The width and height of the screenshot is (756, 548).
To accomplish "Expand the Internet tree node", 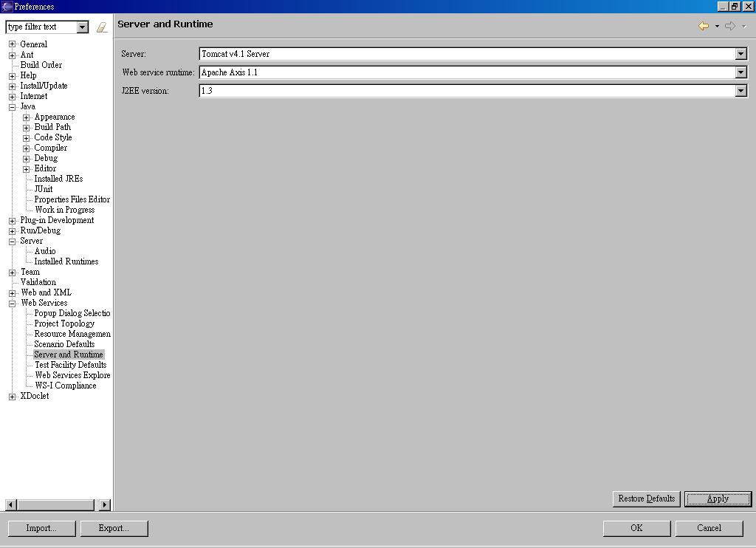I will [x=12, y=97].
